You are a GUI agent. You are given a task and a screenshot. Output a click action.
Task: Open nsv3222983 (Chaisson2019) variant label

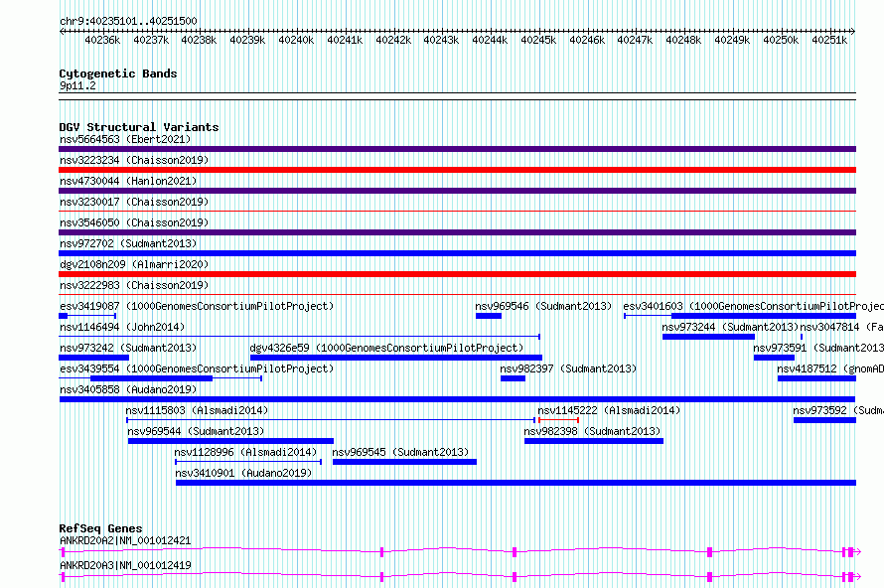[x=134, y=285]
